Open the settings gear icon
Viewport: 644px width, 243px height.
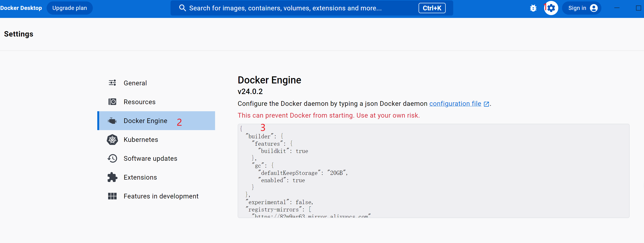tap(551, 8)
